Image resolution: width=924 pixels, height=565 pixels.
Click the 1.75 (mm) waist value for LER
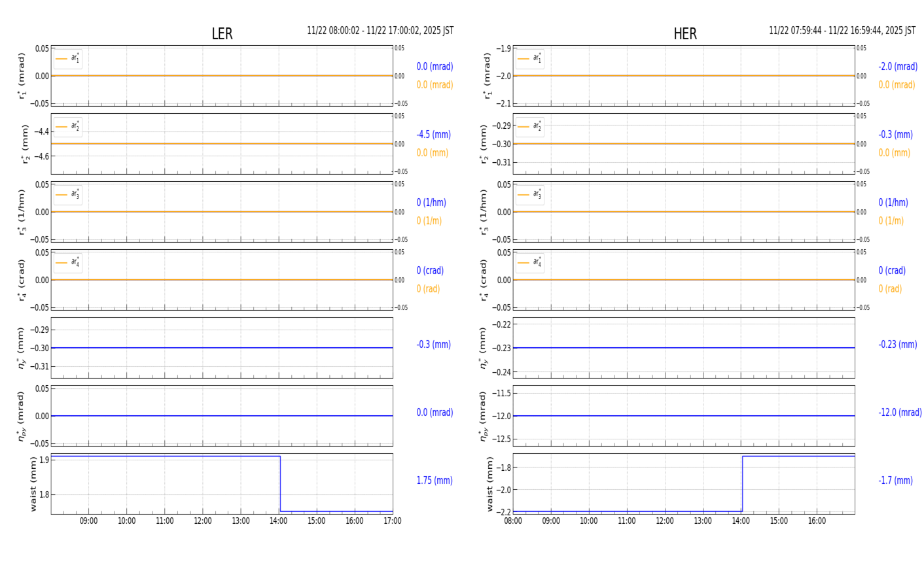click(x=435, y=481)
